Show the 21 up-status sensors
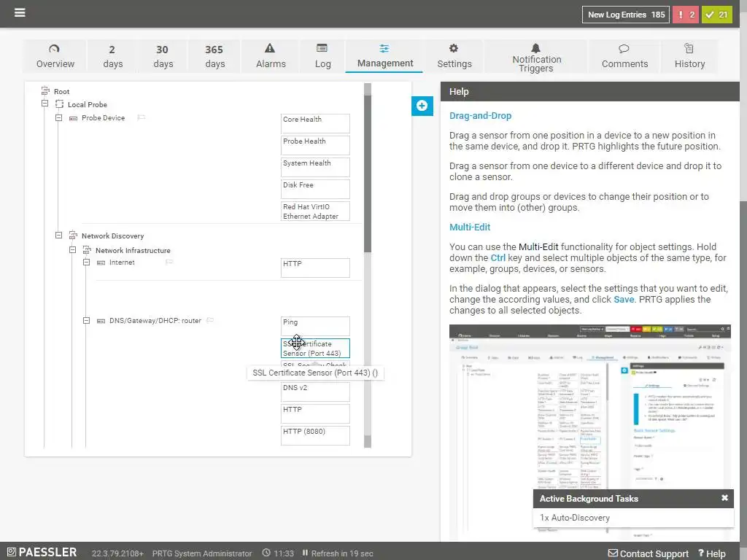 click(x=716, y=15)
